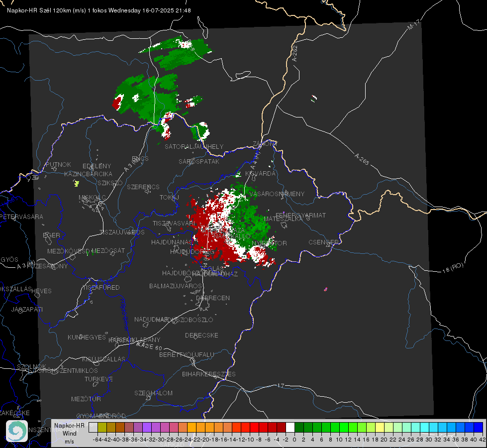Viewport: 487px width, 448px height.
Task: Click the swirl logo icon beside the legend
Action: [17, 431]
